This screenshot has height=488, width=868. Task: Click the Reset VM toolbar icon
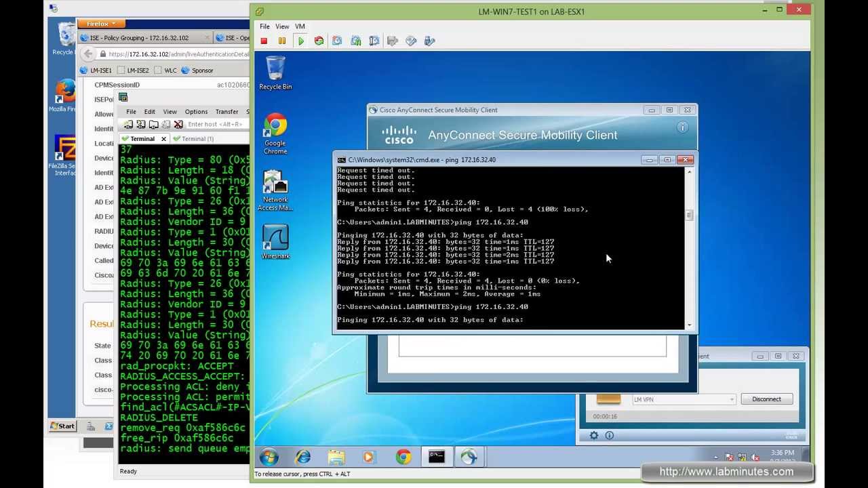pyautogui.click(x=319, y=41)
